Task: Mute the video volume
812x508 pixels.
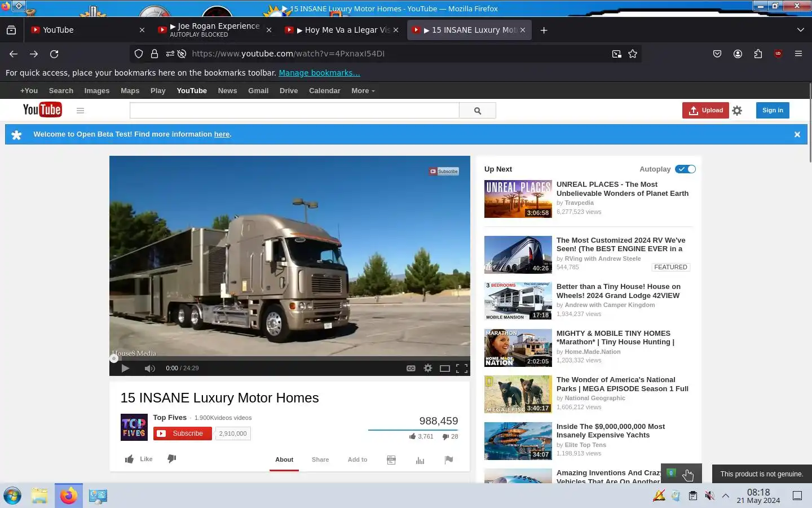Action: click(x=149, y=368)
